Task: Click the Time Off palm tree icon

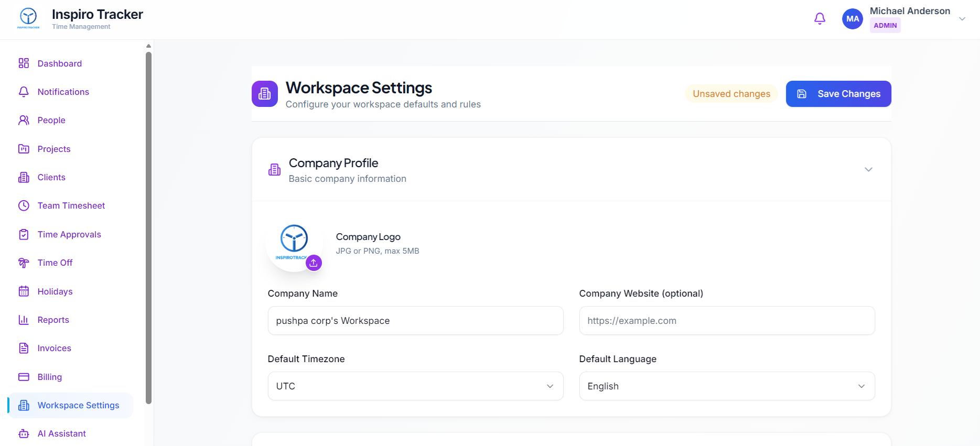Action: (x=24, y=263)
